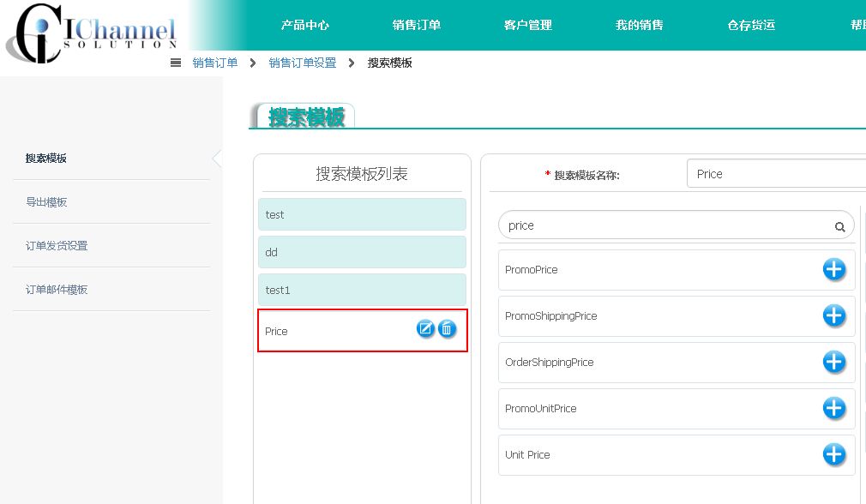Click the 搜索模板 tab heading
Viewport: 866px width, 504px height.
pyautogui.click(x=306, y=117)
